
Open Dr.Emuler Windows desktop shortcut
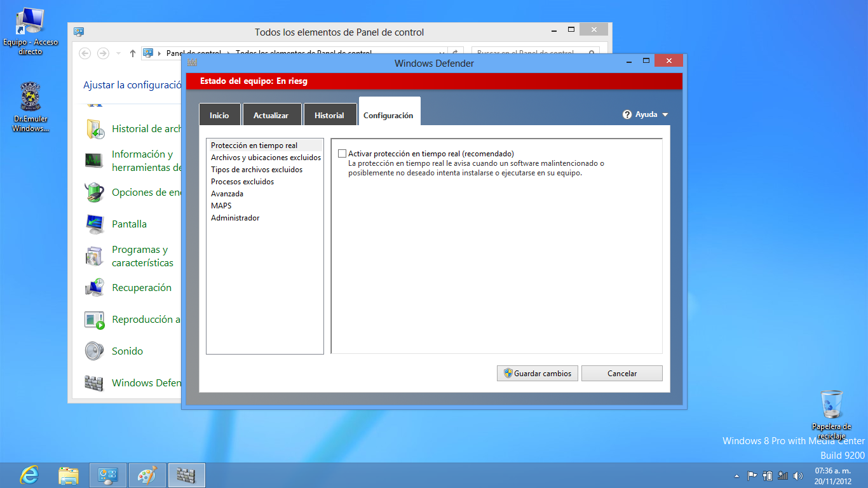click(x=30, y=107)
